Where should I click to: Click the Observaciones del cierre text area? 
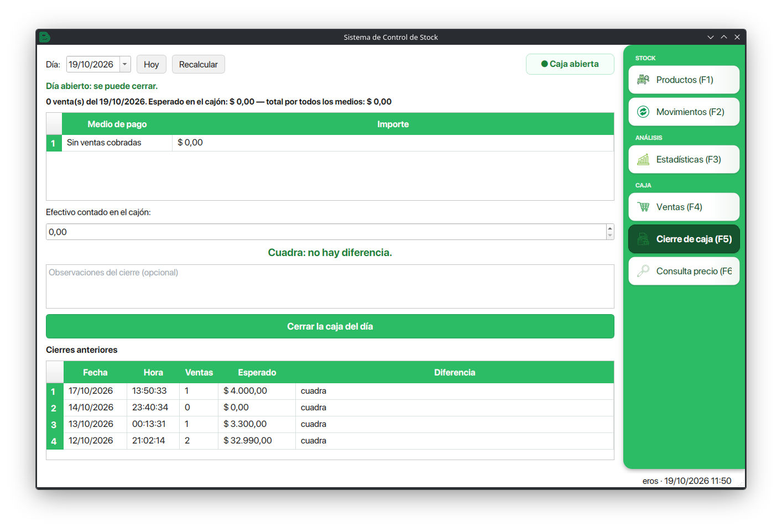coord(330,286)
